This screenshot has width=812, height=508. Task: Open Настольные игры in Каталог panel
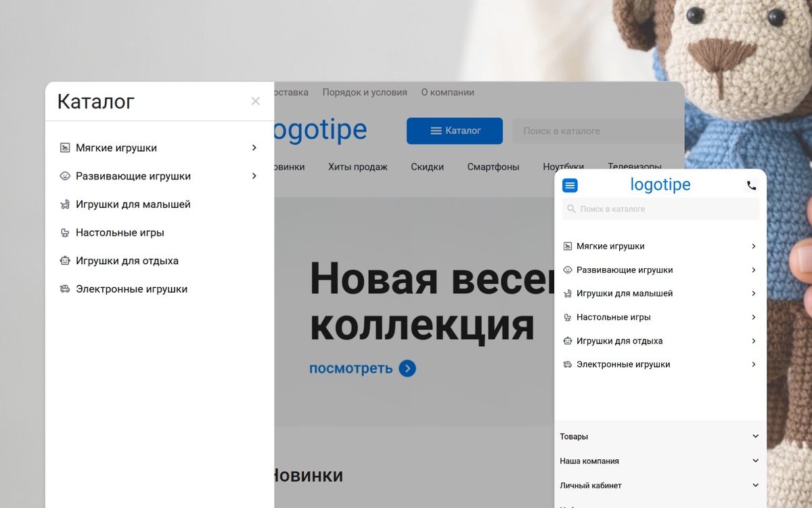point(120,233)
